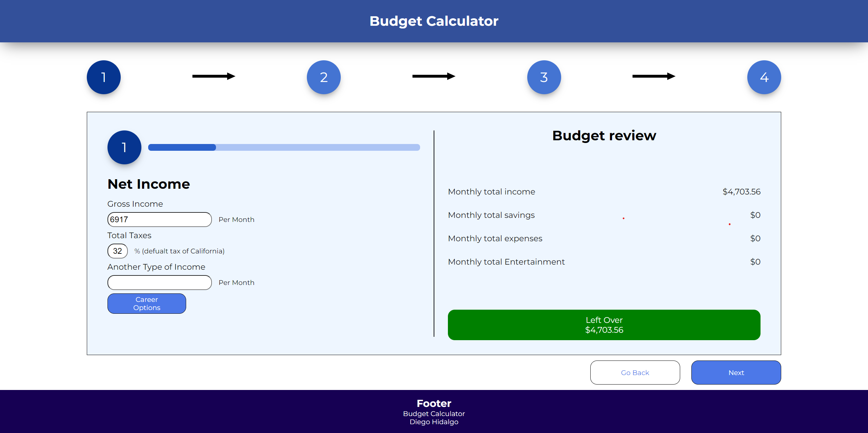Click the Budget review heading
The height and width of the screenshot is (433, 868).
[x=604, y=136]
